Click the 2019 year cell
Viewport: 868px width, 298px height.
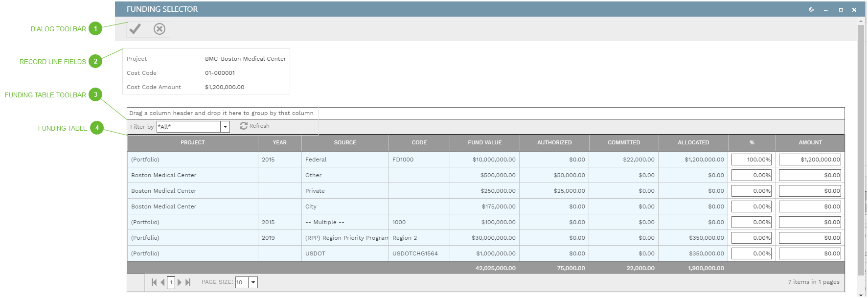click(x=280, y=238)
